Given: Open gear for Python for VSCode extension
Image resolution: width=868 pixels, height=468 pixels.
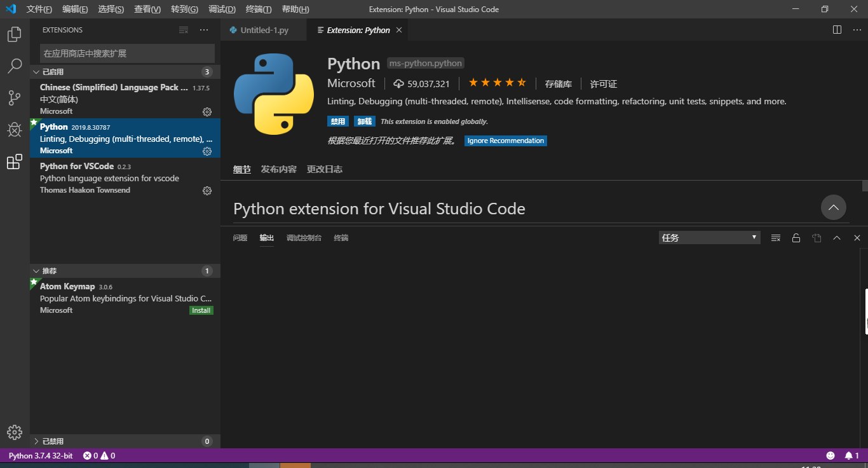Looking at the screenshot, I should 207,190.
